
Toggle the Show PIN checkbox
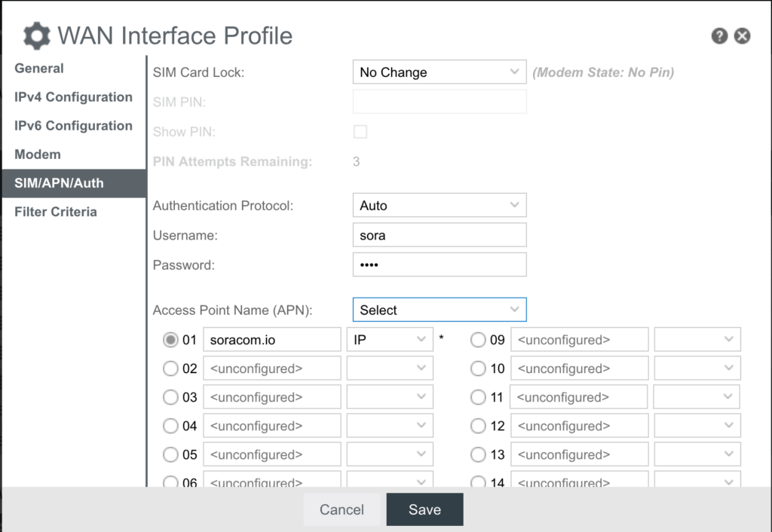point(360,132)
